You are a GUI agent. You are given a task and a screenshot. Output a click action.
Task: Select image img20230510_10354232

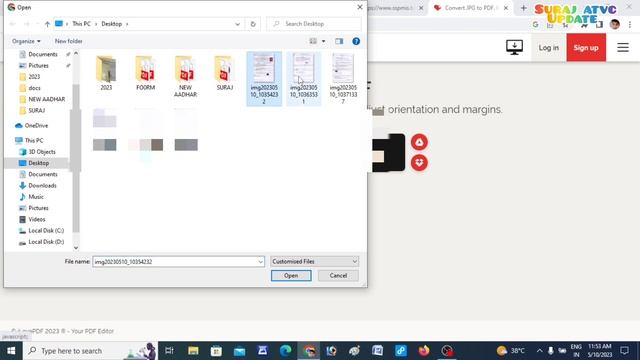point(264,79)
